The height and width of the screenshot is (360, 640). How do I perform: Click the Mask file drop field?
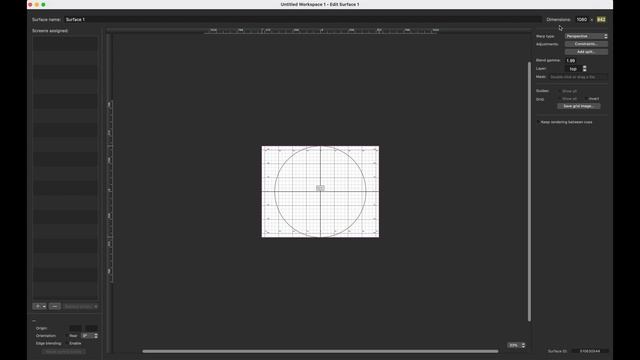pyautogui.click(x=578, y=77)
